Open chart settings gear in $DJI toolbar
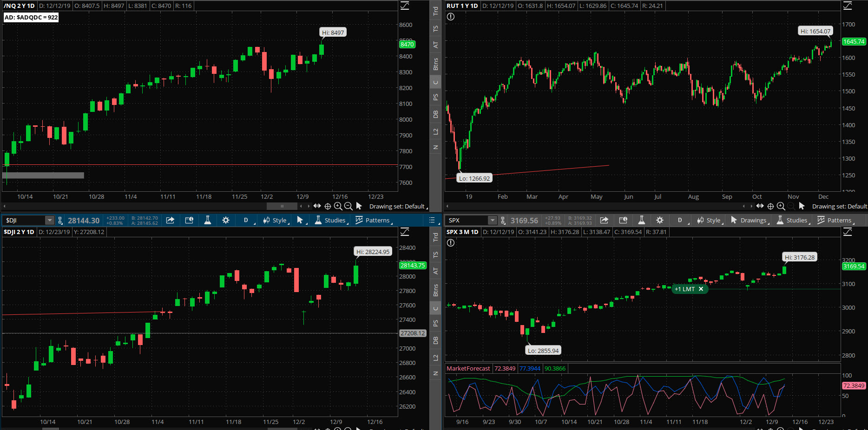 [226, 220]
